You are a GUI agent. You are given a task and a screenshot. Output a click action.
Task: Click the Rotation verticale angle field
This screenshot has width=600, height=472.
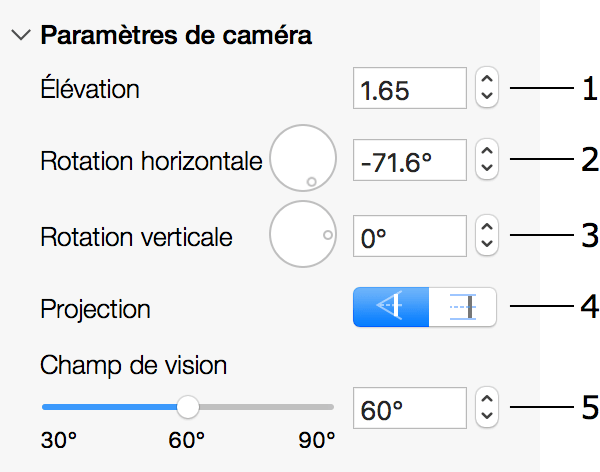tap(410, 236)
